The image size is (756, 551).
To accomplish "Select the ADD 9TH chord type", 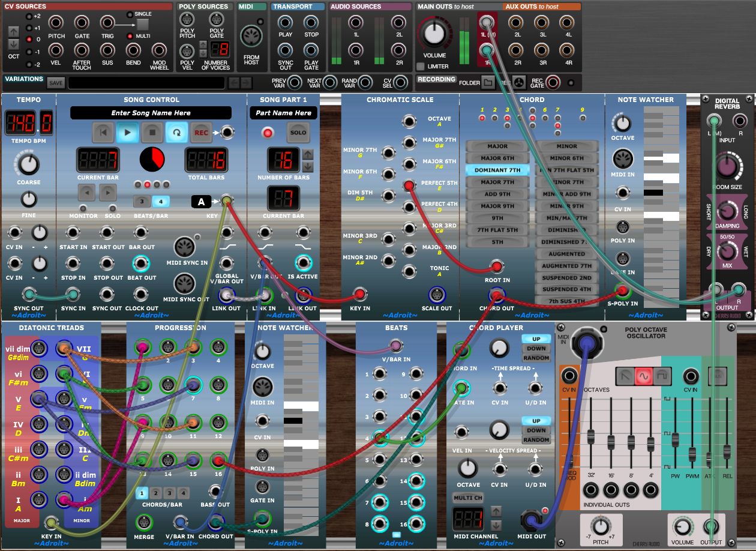I will [497, 194].
